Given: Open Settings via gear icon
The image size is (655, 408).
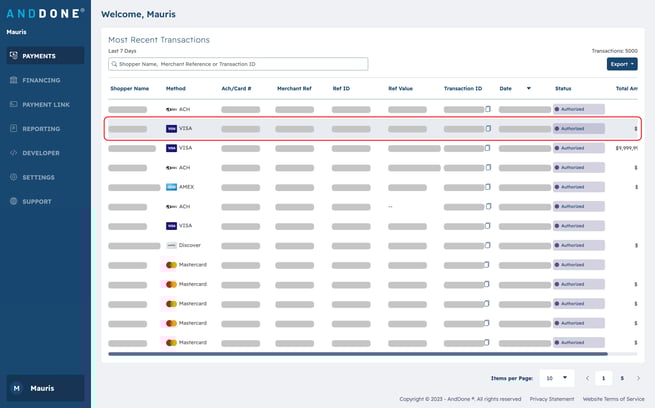Looking at the screenshot, I should click(13, 177).
